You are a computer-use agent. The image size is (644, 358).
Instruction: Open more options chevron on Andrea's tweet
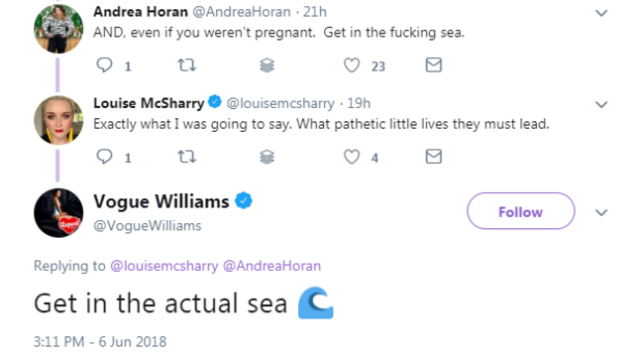[601, 13]
